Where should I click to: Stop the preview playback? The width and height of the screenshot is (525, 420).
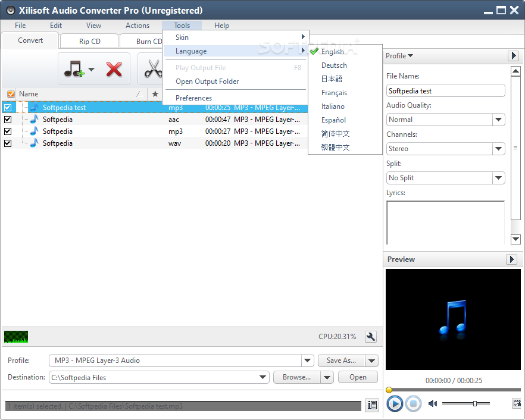pos(413,403)
